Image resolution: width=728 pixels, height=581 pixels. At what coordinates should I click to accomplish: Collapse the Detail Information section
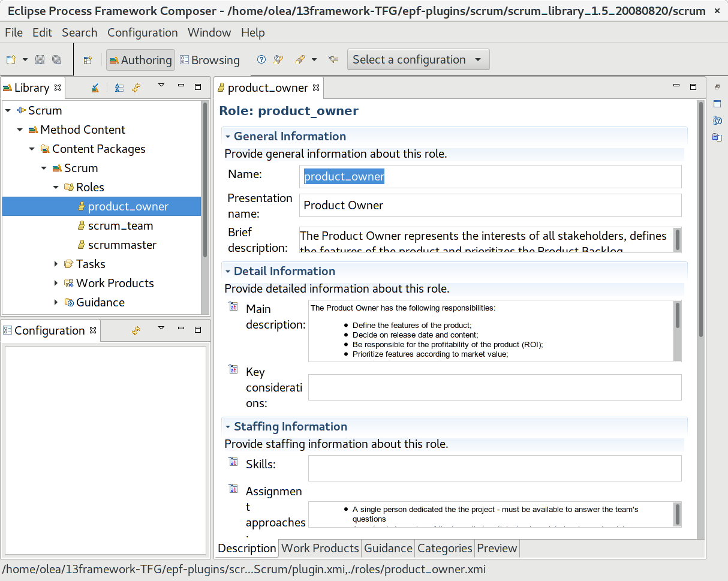coord(228,271)
